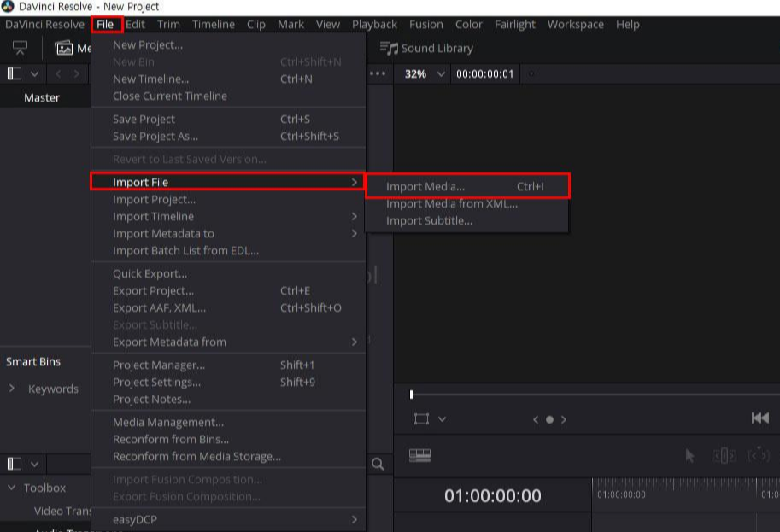Viewport: 780px width, 532px height.
Task: Open the File menu
Action: pyautogui.click(x=105, y=25)
